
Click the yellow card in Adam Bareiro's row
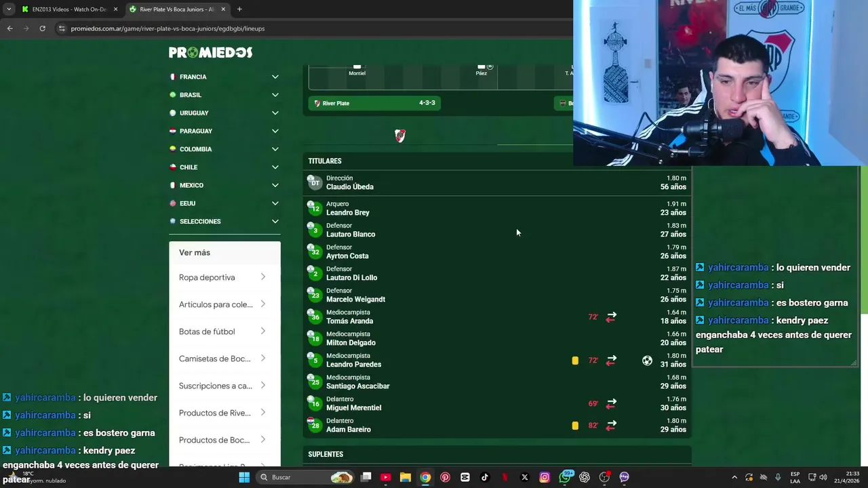pos(575,426)
